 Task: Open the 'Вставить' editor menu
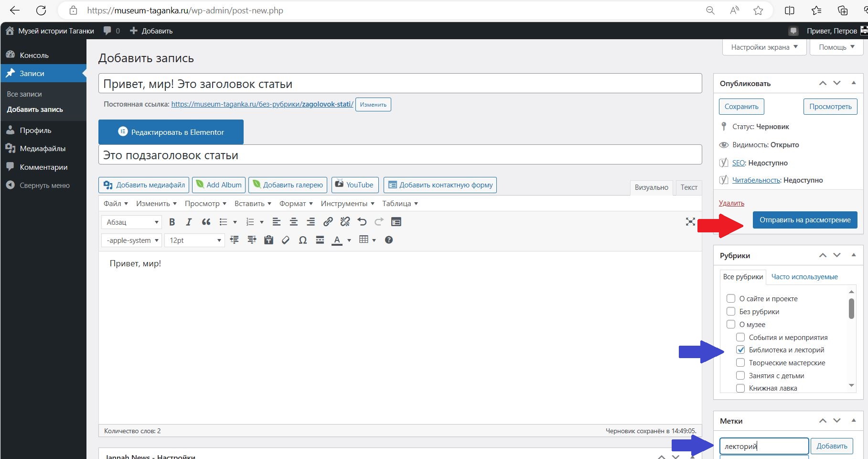(252, 204)
